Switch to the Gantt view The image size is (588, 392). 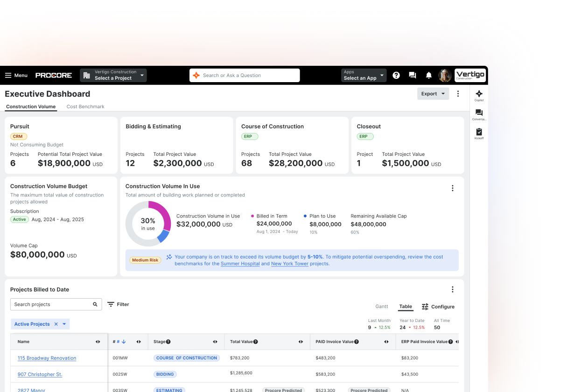pos(382,307)
